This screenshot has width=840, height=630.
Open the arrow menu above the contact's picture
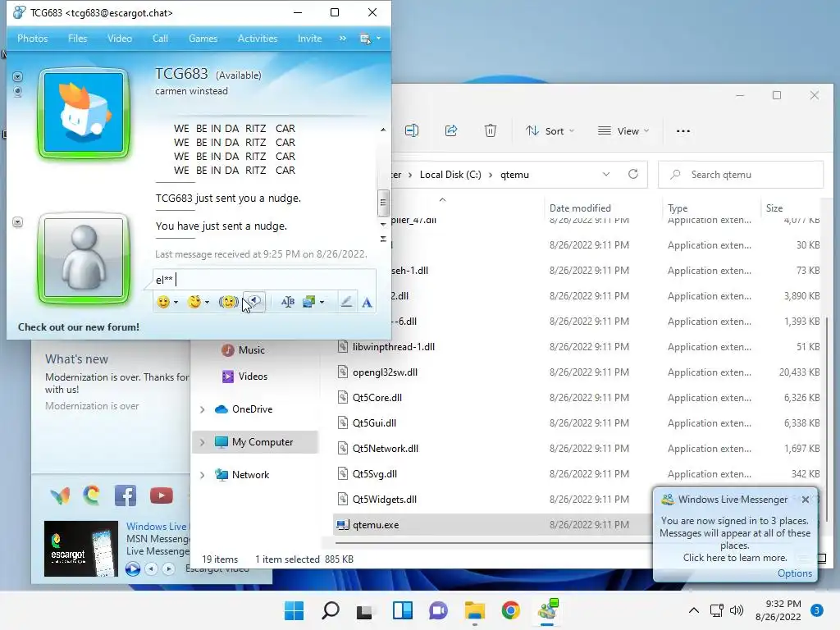[18, 76]
